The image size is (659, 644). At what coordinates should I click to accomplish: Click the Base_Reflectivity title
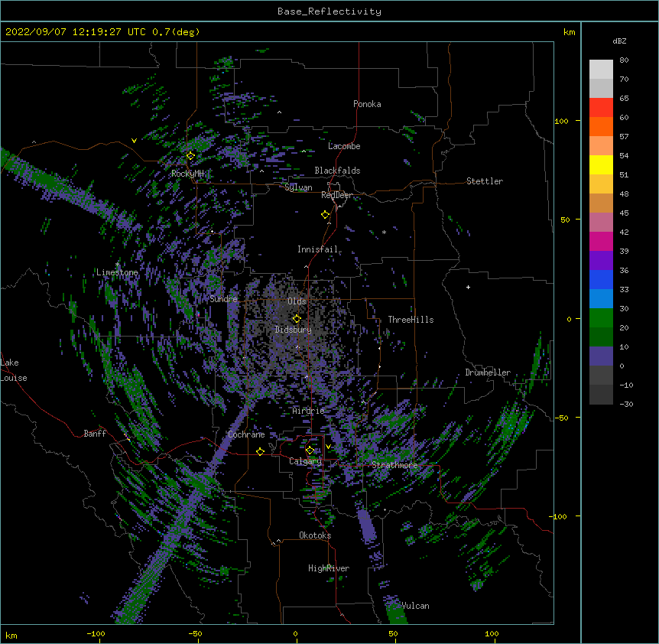coord(329,11)
